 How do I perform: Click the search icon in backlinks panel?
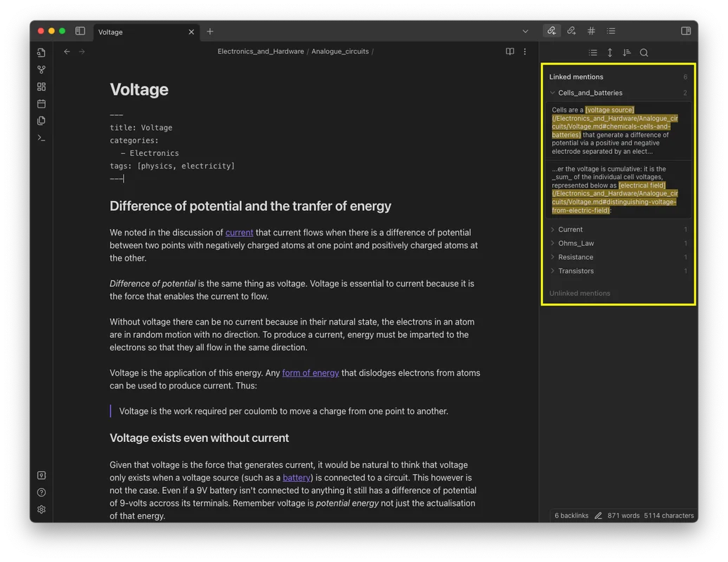coord(644,53)
